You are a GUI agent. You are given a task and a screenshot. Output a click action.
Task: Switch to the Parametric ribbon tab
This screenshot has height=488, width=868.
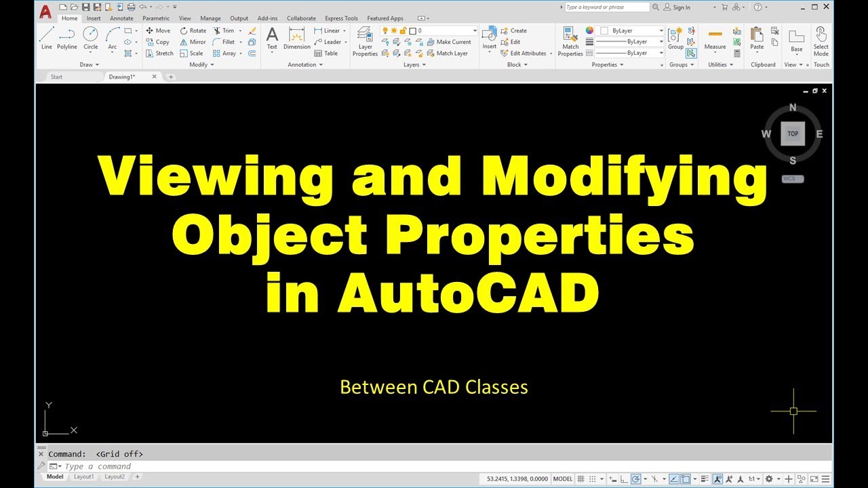tap(156, 18)
